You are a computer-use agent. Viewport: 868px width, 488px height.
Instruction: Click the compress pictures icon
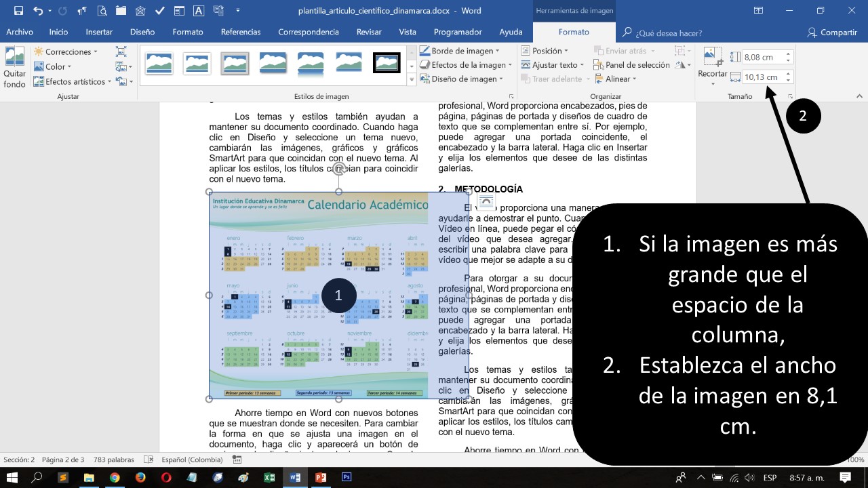click(x=121, y=52)
